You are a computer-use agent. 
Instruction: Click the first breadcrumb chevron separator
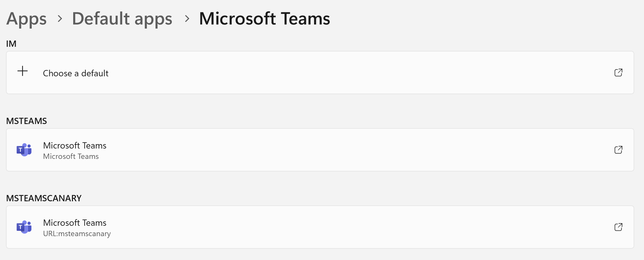pyautogui.click(x=59, y=19)
